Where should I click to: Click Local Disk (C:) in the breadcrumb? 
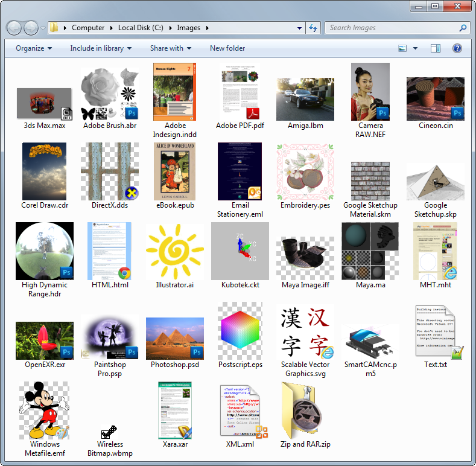pyautogui.click(x=141, y=28)
